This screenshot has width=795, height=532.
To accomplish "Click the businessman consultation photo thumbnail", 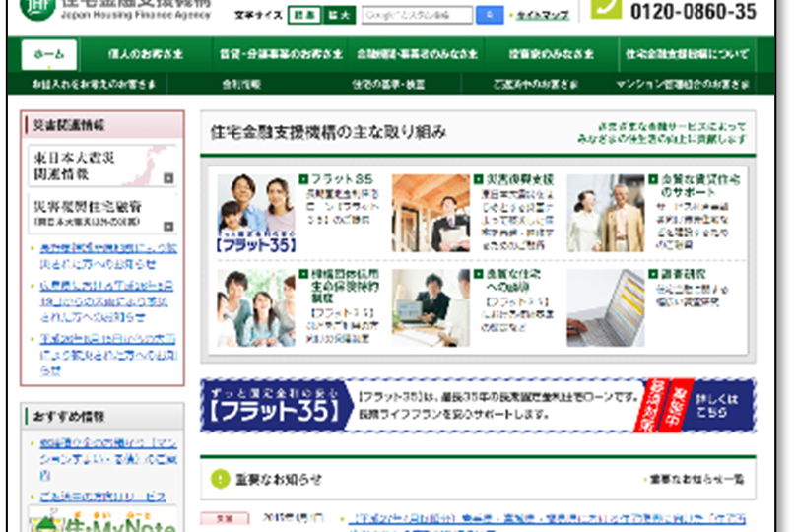I will (x=431, y=307).
